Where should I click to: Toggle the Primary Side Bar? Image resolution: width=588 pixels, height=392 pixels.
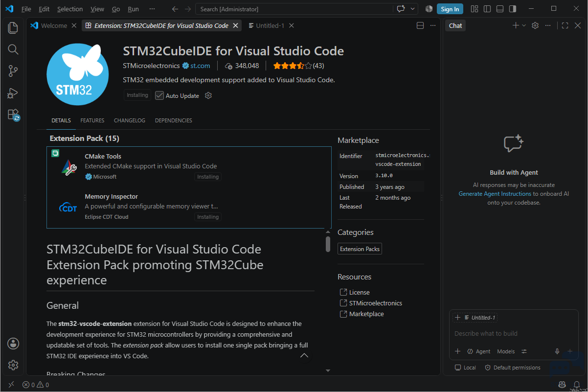487,9
